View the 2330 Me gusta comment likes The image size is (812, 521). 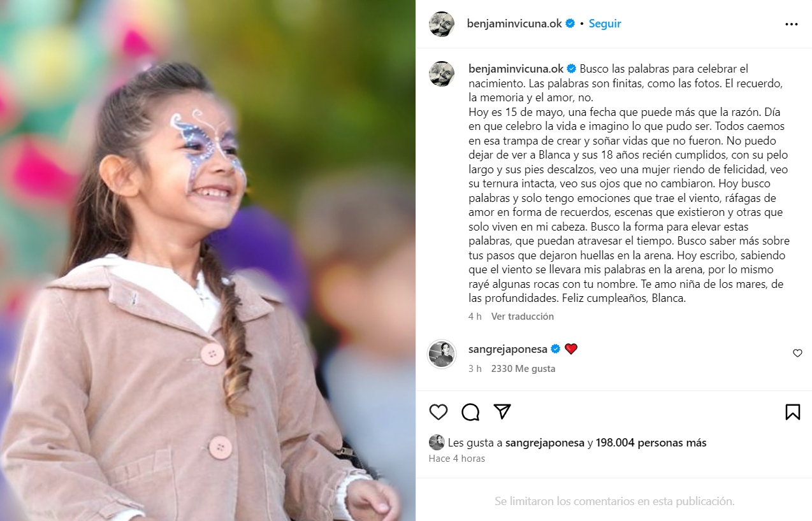coord(523,368)
